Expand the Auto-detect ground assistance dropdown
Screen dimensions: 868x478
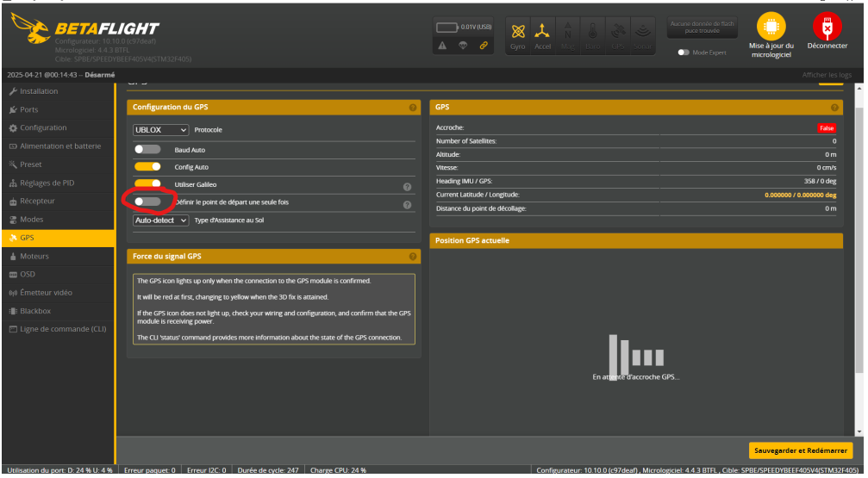coord(160,220)
